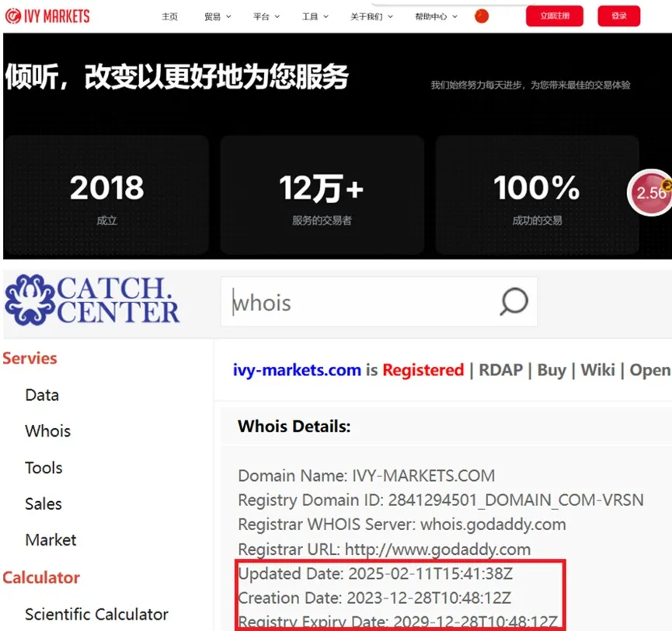Click the Whois Details heading
The image size is (672, 631).
294,426
